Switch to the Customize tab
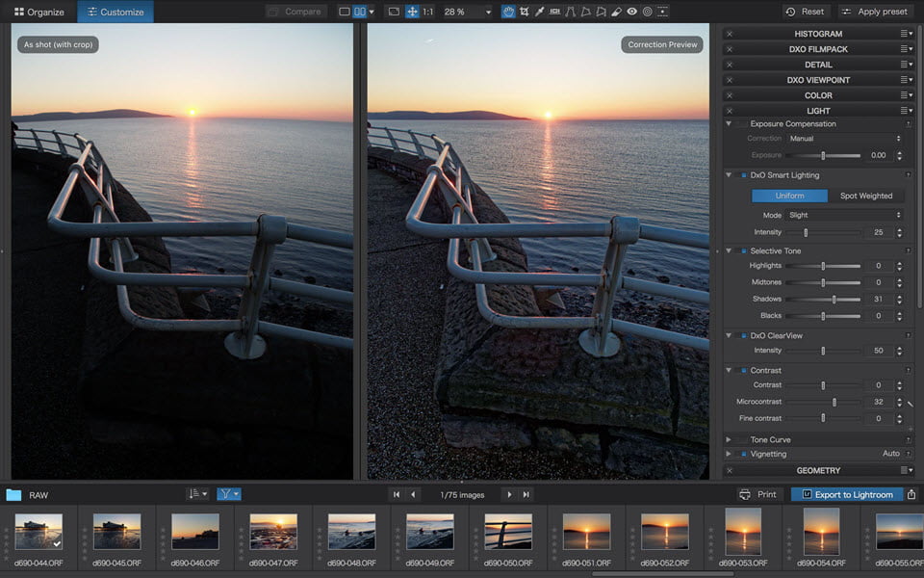 (x=115, y=12)
